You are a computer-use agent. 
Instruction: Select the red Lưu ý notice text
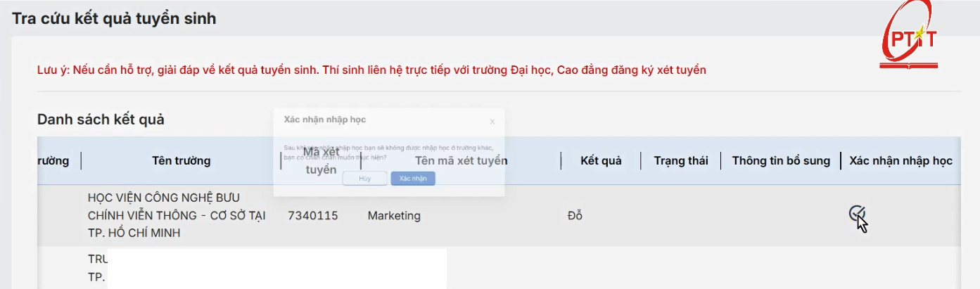click(x=371, y=70)
